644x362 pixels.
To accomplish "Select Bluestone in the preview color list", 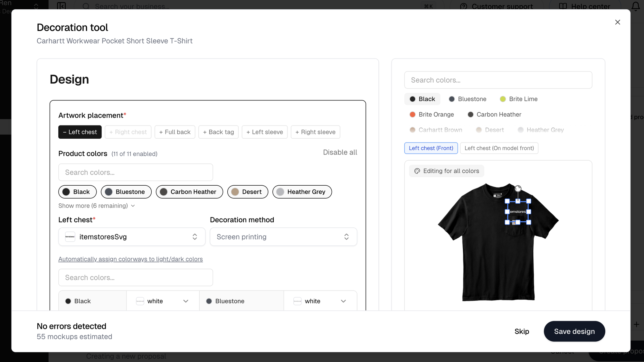I will [468, 99].
